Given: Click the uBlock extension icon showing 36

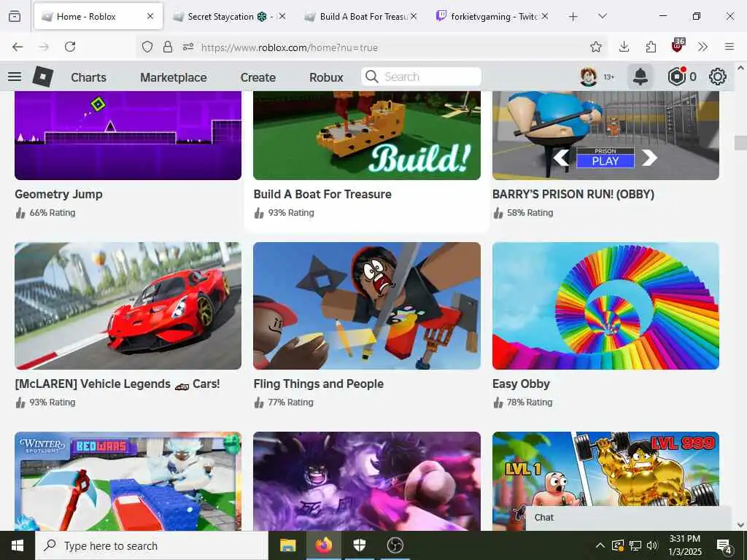Looking at the screenshot, I should tap(678, 46).
